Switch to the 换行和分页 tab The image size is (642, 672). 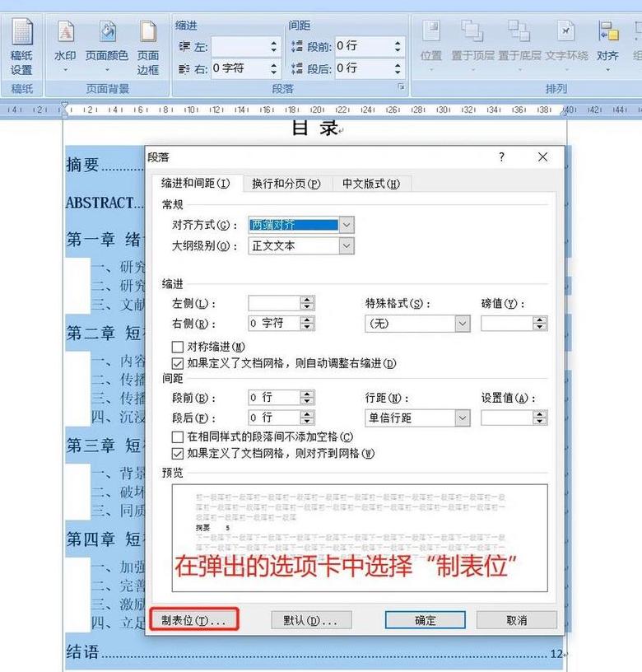[286, 184]
